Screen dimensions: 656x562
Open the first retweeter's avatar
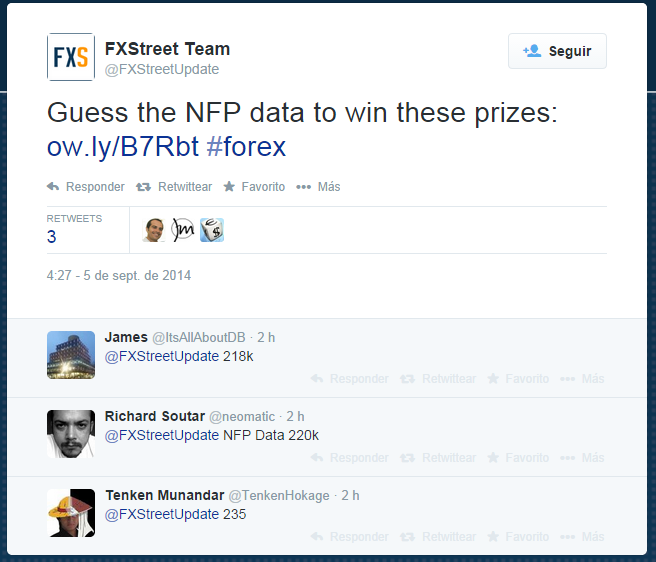(153, 230)
